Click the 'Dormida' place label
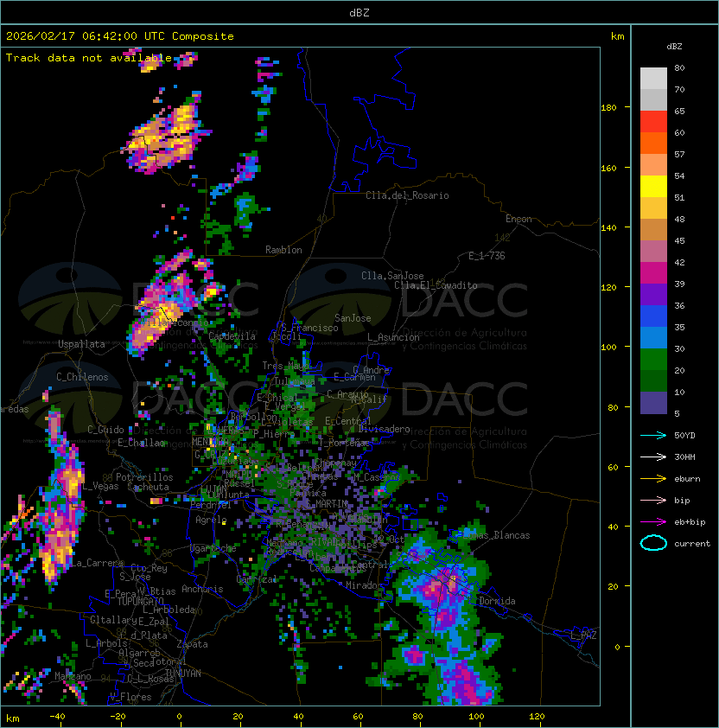The image size is (719, 728). tap(497, 601)
